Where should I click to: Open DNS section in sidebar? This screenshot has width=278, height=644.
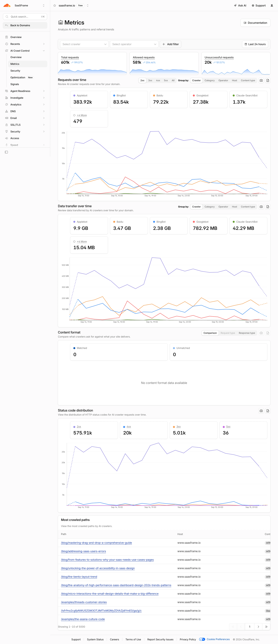tap(25, 111)
